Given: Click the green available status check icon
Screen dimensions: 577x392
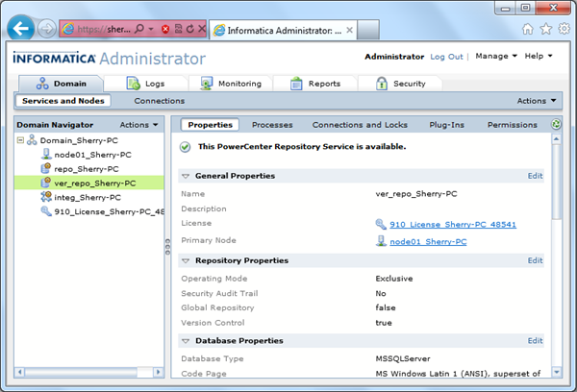Looking at the screenshot, I should (185, 147).
